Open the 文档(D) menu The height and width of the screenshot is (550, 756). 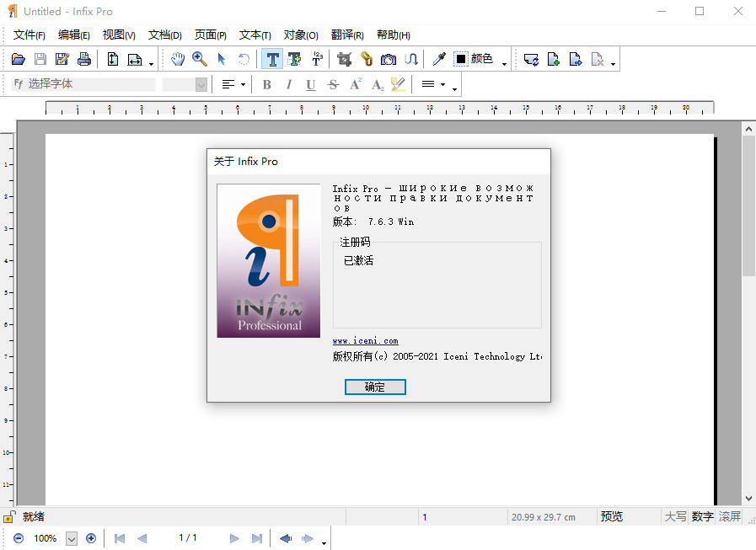tap(165, 35)
